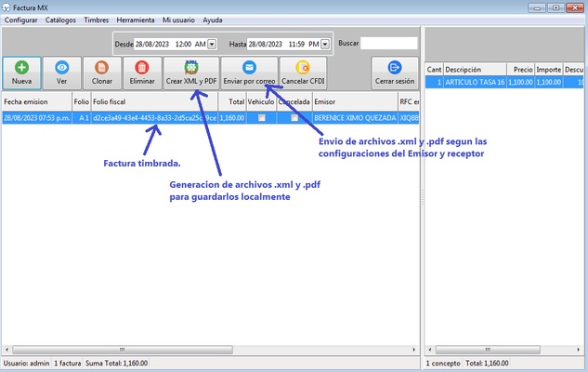Viewport: 588px width, 372px height.
Task: Click the Usuario: admin status bar entry
Action: click(x=26, y=364)
